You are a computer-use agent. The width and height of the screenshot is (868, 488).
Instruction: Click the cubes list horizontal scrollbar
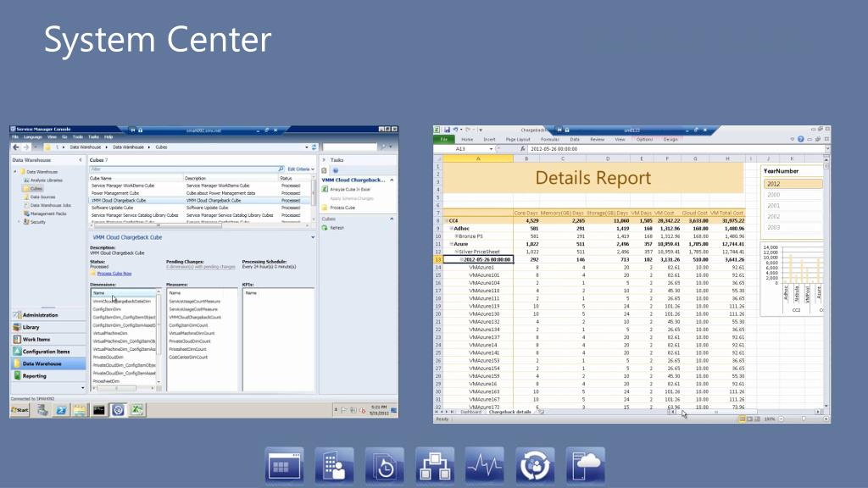(x=198, y=225)
